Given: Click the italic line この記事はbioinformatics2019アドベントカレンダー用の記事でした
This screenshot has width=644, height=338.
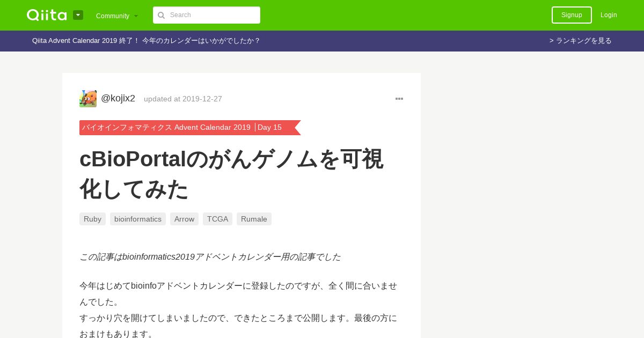Looking at the screenshot, I should 210,257.
